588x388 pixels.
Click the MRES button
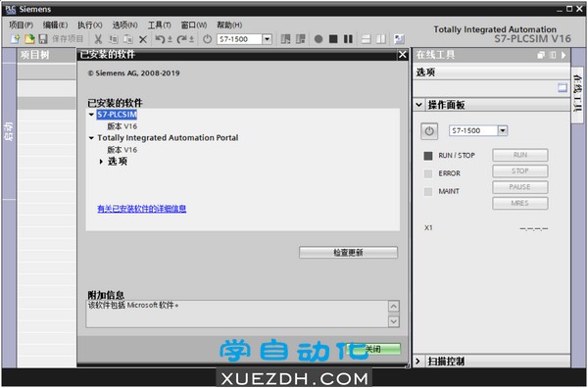(x=520, y=203)
